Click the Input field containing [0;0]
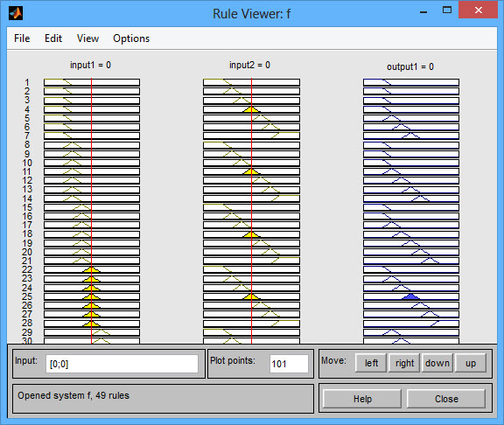Viewport: 504px width, 425px height. click(122, 364)
